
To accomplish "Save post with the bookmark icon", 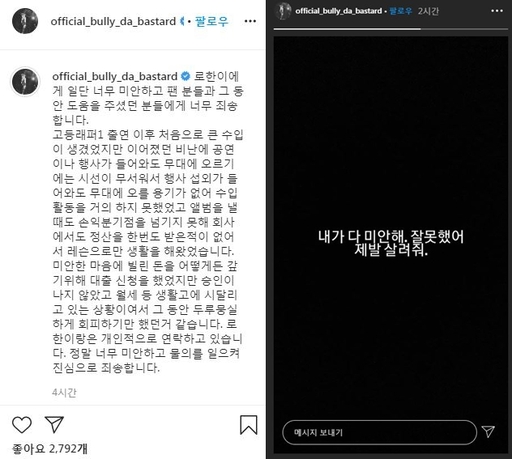I will point(249,425).
